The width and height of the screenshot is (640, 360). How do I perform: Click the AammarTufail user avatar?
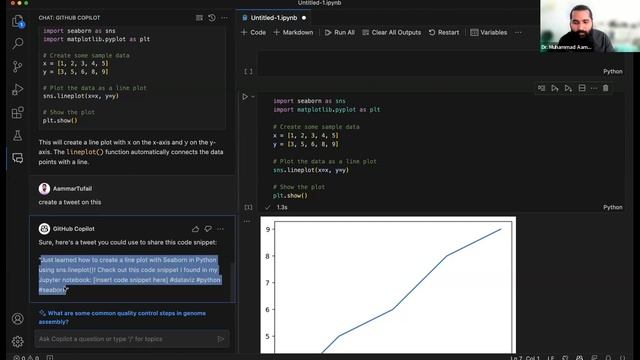pyautogui.click(x=44, y=189)
